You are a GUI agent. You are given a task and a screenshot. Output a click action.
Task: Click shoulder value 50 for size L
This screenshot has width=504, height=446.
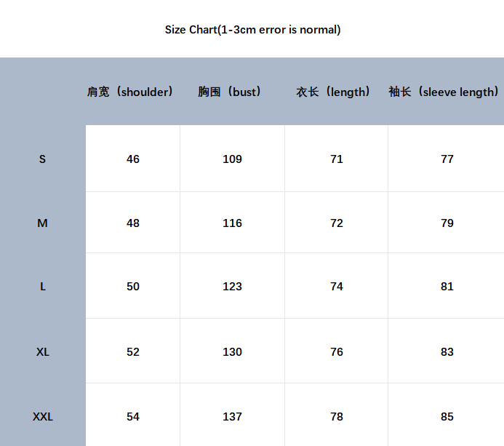[x=133, y=287]
